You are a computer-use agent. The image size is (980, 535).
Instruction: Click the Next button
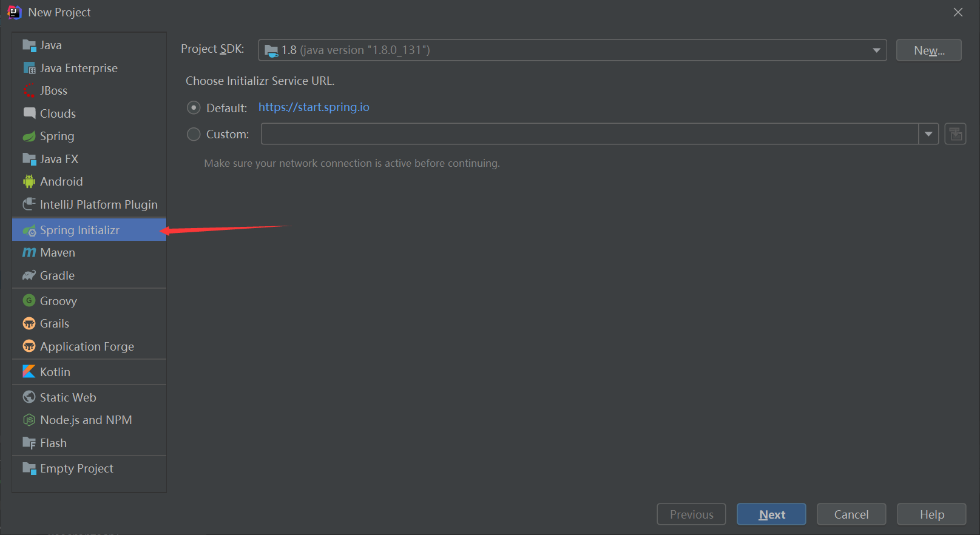771,514
